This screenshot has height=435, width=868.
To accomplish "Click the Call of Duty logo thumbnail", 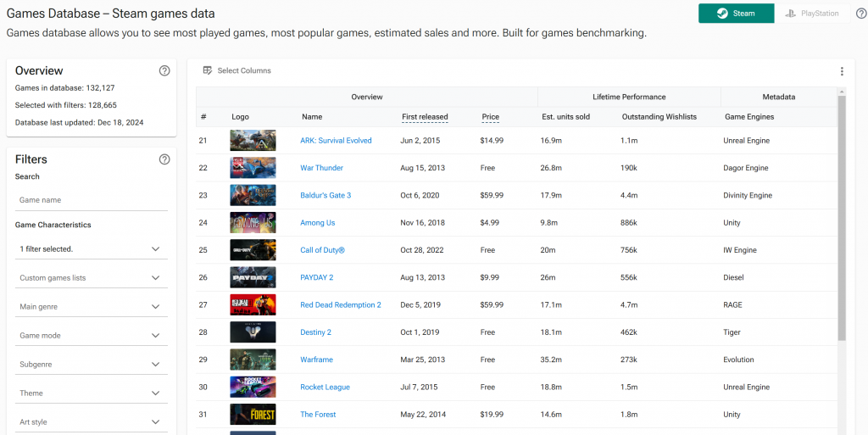I will point(253,250).
